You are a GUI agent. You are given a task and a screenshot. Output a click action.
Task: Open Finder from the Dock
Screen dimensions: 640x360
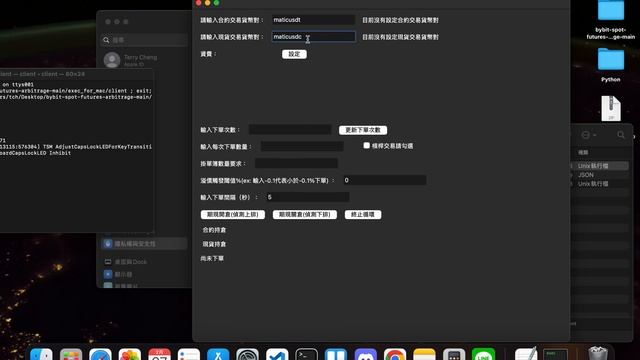(x=41, y=355)
